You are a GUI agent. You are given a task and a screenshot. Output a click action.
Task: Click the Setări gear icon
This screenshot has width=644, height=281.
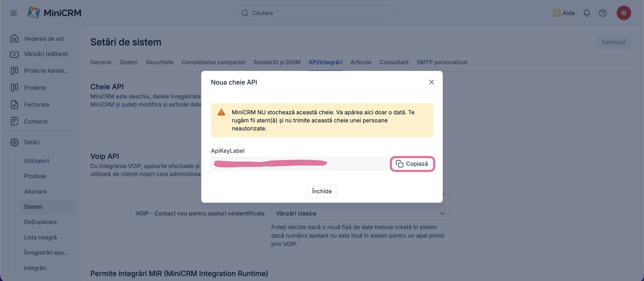(x=14, y=142)
